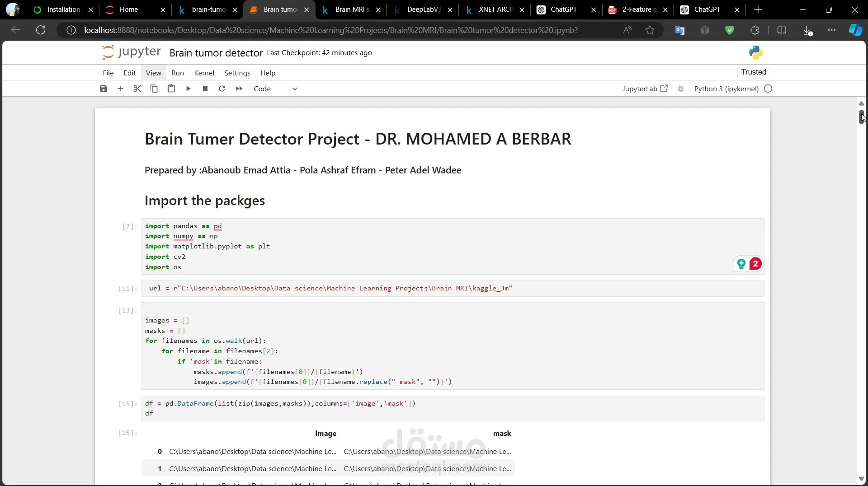Paste cell from clipboard
Screen dimensions: 868x486
(x=171, y=89)
